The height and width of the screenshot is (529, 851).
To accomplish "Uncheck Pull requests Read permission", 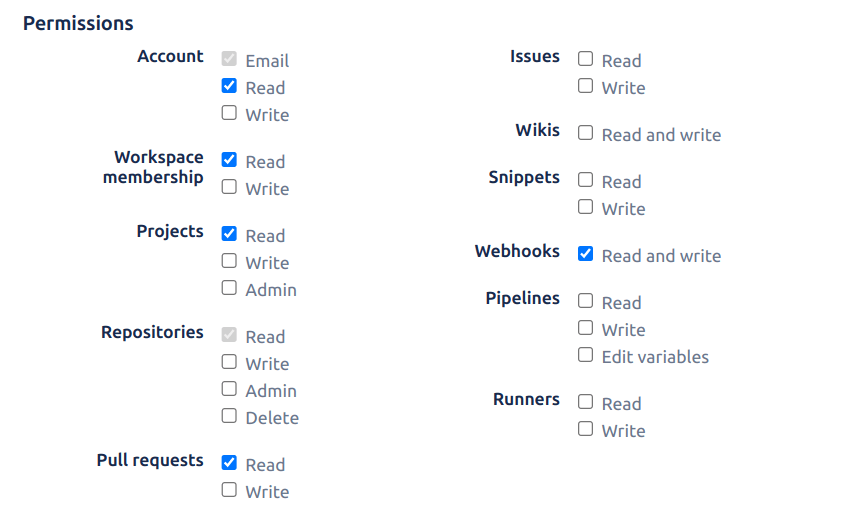I will 229,464.
